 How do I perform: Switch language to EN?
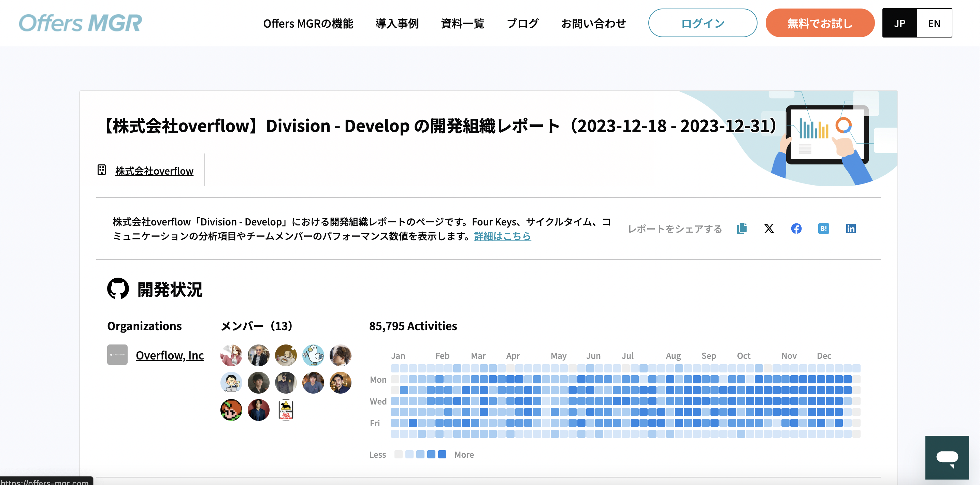(934, 23)
